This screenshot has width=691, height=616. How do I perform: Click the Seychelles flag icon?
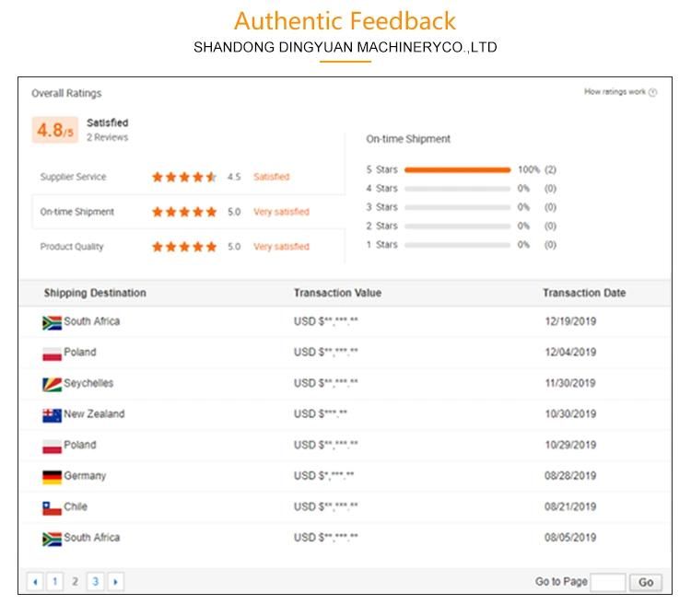[52, 385]
